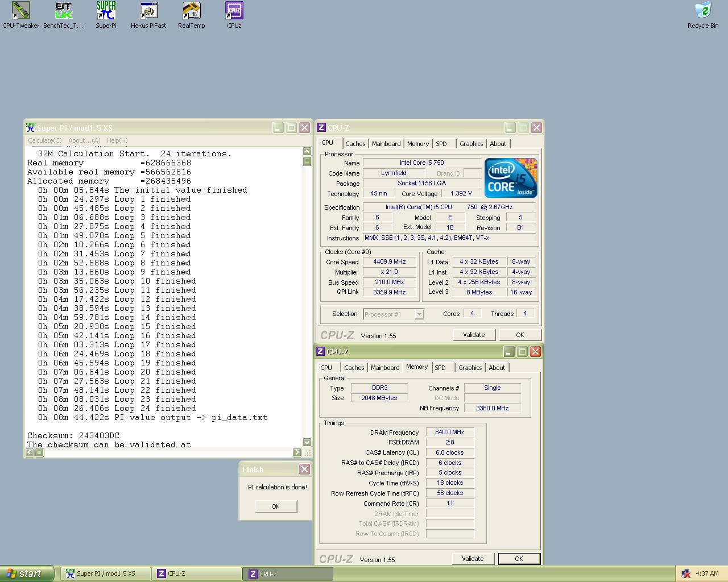Open the BenchTec desktop icon
Viewport: 728px width, 582px height.
pos(63,11)
